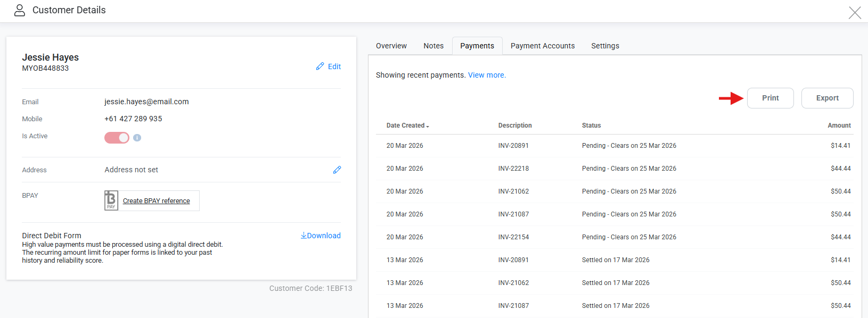This screenshot has height=318, width=868.
Task: Click the Print button
Action: [x=770, y=98]
